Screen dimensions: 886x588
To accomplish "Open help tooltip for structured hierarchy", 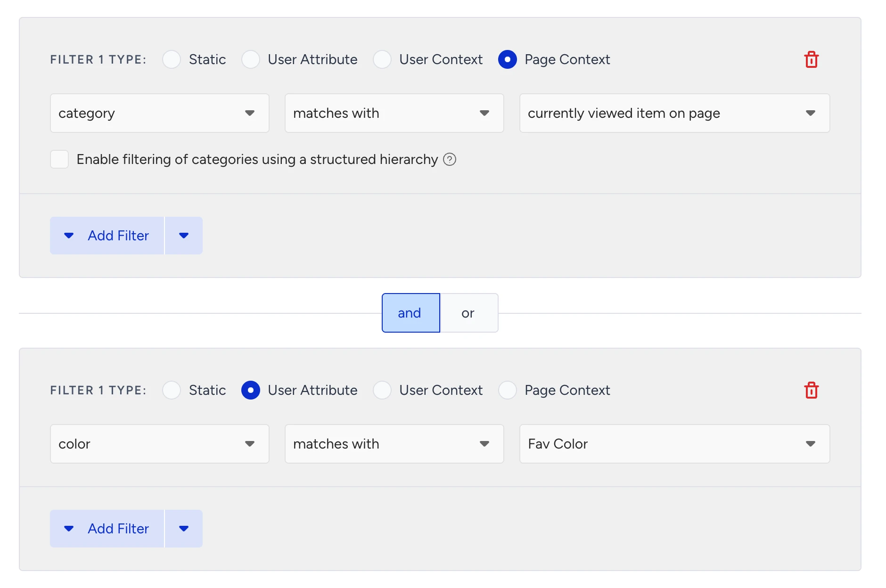I will coord(450,160).
